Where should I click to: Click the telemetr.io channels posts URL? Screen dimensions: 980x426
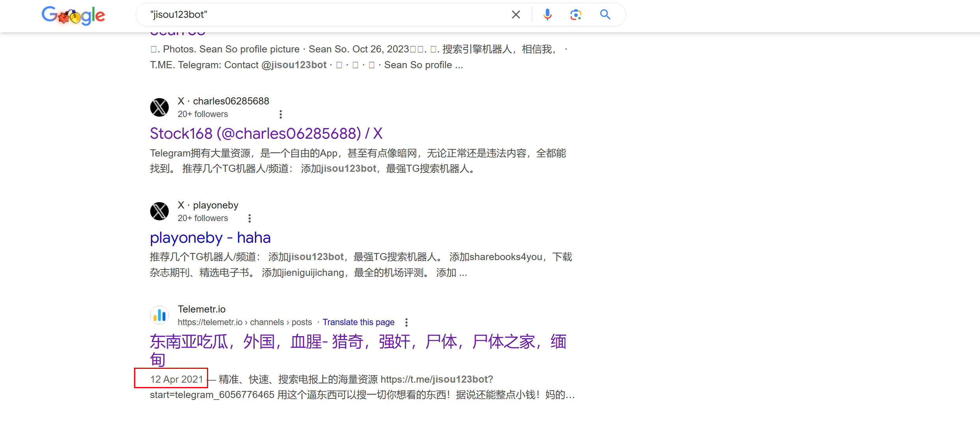[x=244, y=322]
